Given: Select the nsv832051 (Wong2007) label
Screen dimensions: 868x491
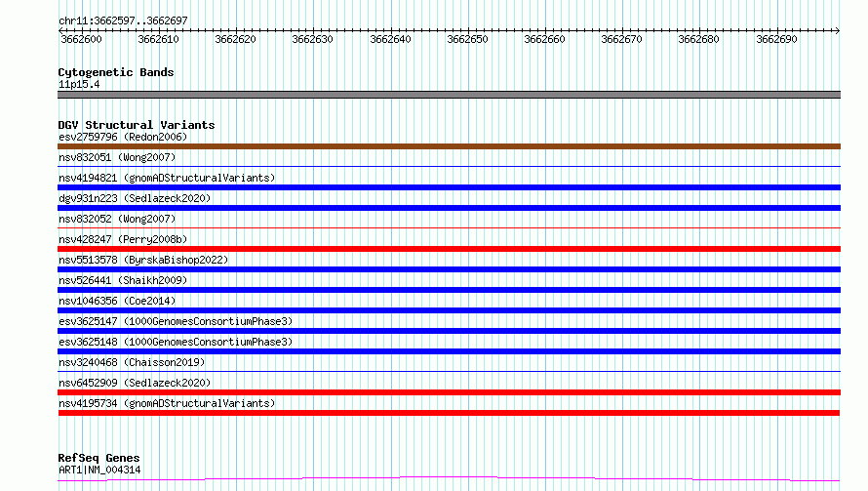Looking at the screenshot, I should (117, 157).
